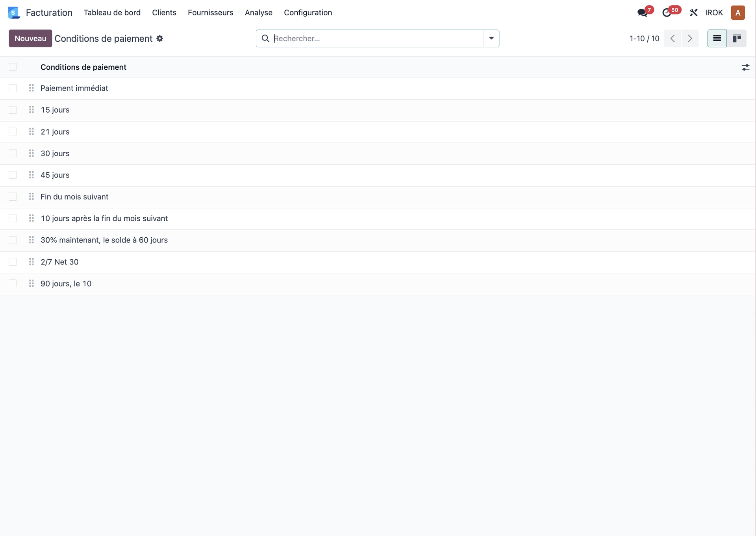756x536 pixels.
Task: Switch to kanban view
Action: point(737,38)
